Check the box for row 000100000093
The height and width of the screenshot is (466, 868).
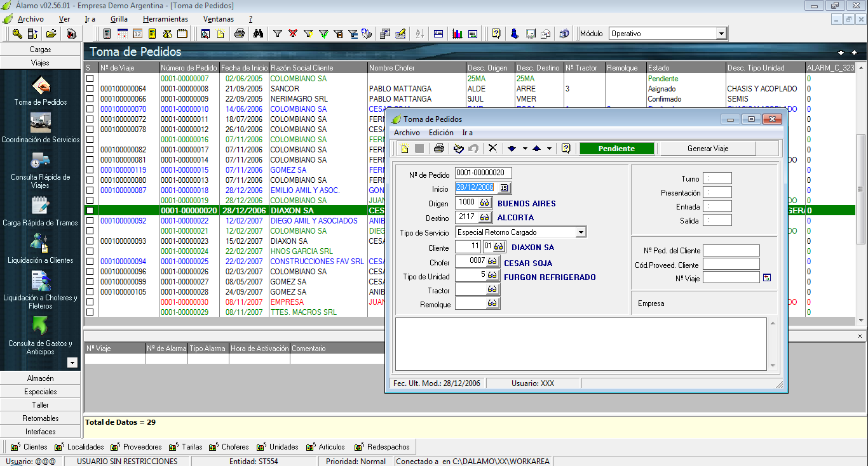pyautogui.click(x=90, y=241)
